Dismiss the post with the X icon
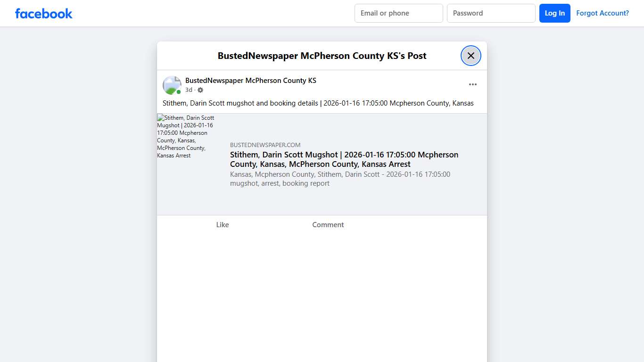This screenshot has width=644, height=362. 471,55
